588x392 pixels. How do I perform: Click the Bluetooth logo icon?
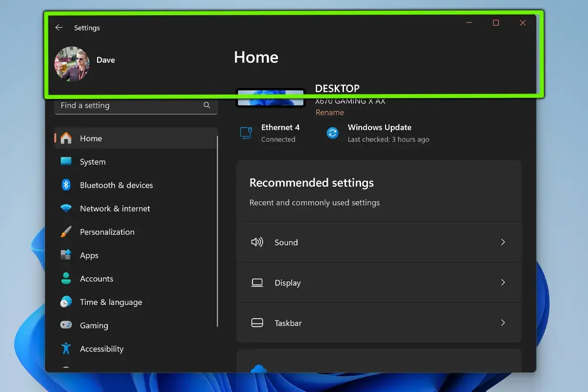tap(66, 185)
